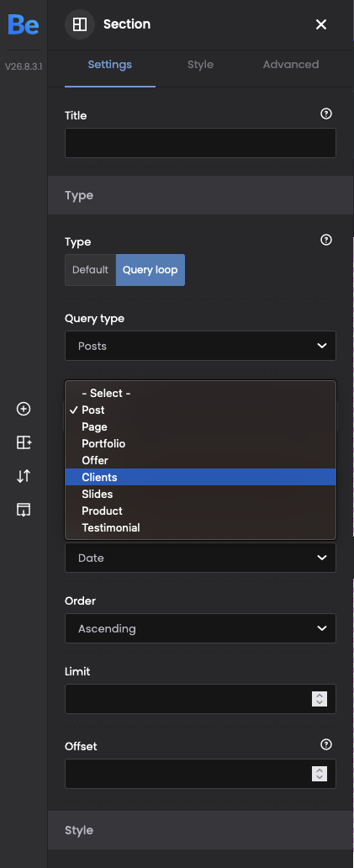Screen dimensions: 354x868
Task: Click the Limit field stepper arrows
Action: pos(320,699)
